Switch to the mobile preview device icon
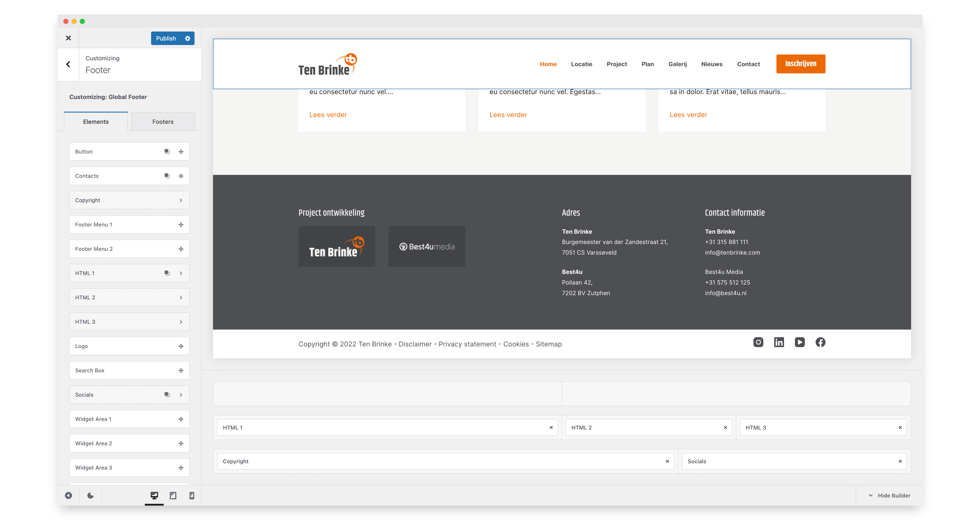This screenshot has height=520, width=980. [192, 495]
